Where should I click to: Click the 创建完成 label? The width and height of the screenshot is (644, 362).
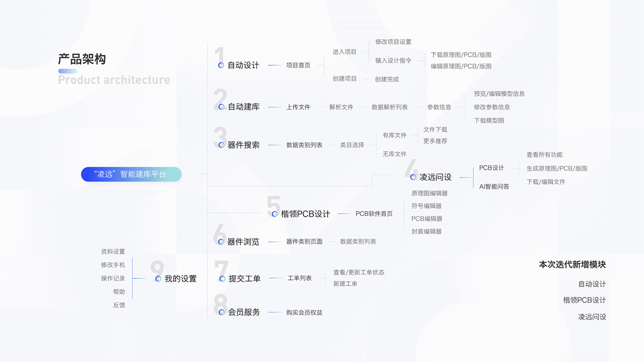(387, 79)
